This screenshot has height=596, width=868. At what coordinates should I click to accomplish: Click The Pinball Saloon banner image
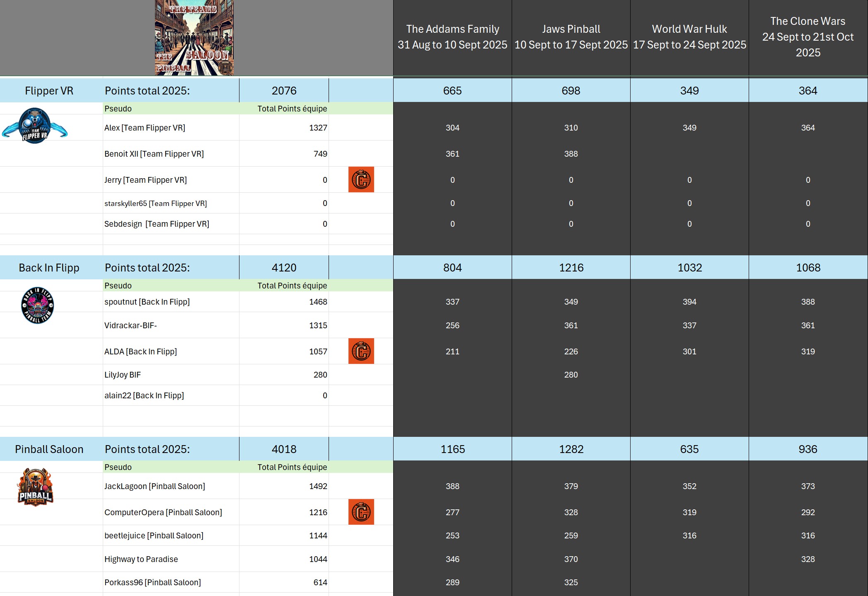(194, 38)
